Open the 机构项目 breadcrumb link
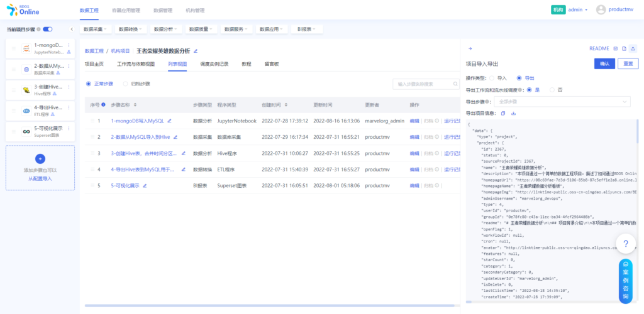Screen dimensions: 644x314 click(x=120, y=51)
